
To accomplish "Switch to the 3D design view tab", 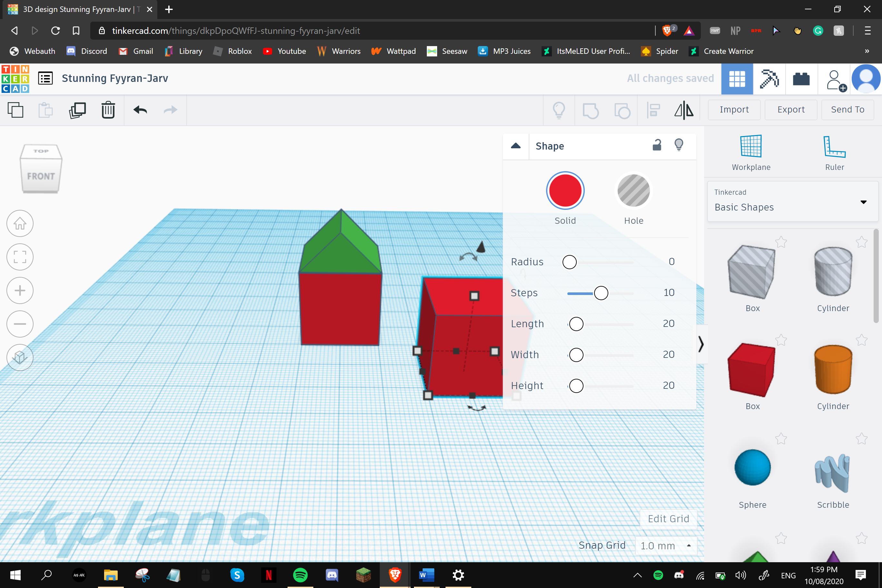I will [737, 79].
